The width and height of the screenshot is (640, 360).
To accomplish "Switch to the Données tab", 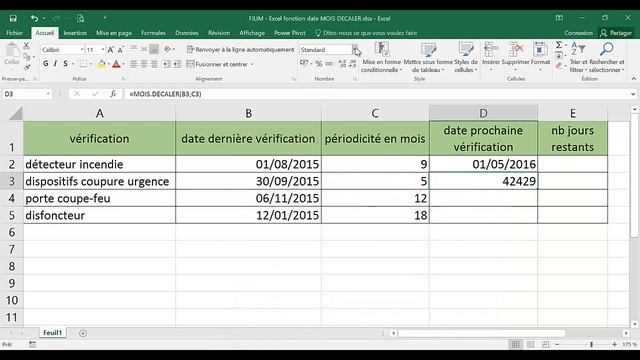I will click(187, 33).
